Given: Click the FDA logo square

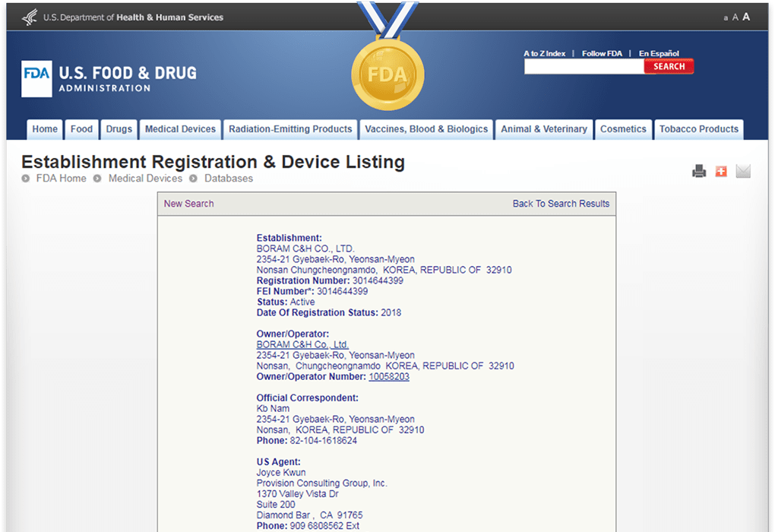Looking at the screenshot, I should pyautogui.click(x=36, y=78).
